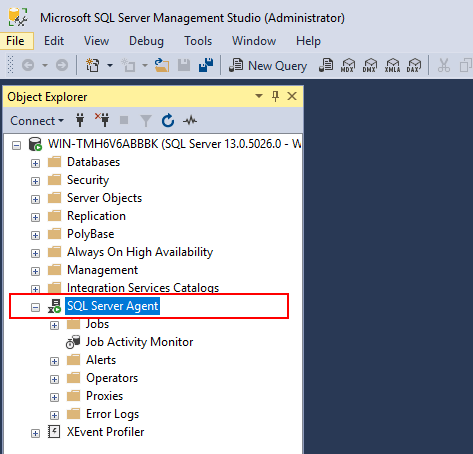Expand the Jobs folder

[x=54, y=325]
